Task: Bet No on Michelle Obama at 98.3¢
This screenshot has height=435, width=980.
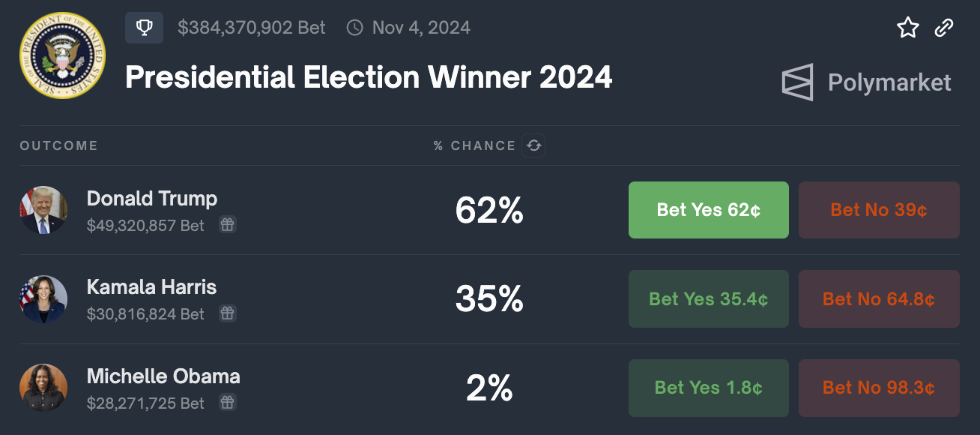Action: pos(879,388)
